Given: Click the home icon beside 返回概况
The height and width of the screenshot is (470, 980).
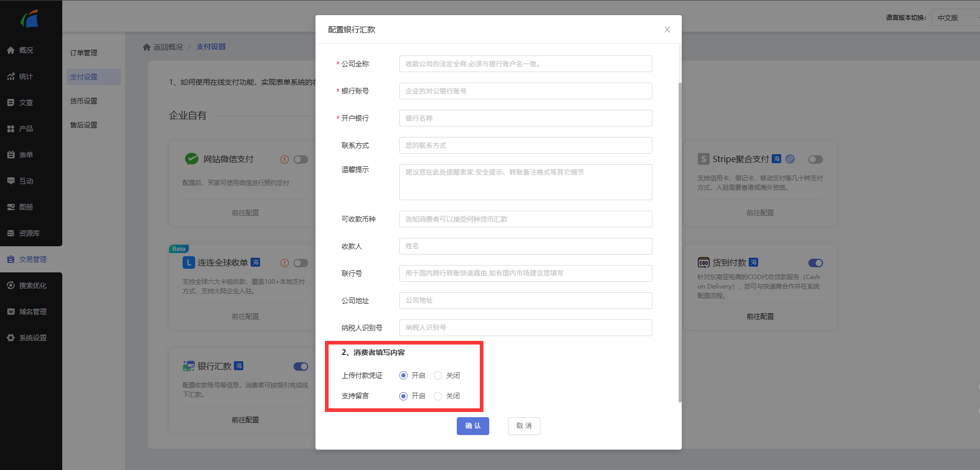Looking at the screenshot, I should coord(147,47).
